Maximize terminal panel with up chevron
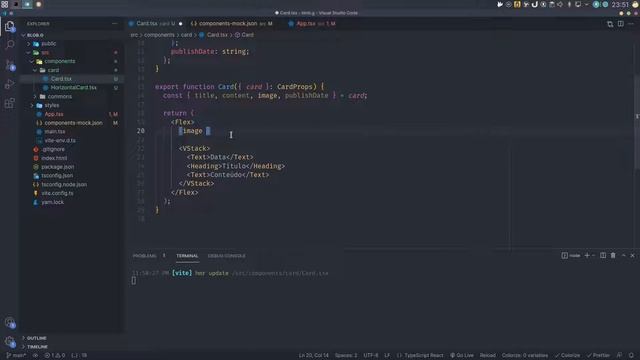This screenshot has height=360, width=640. [x=623, y=256]
